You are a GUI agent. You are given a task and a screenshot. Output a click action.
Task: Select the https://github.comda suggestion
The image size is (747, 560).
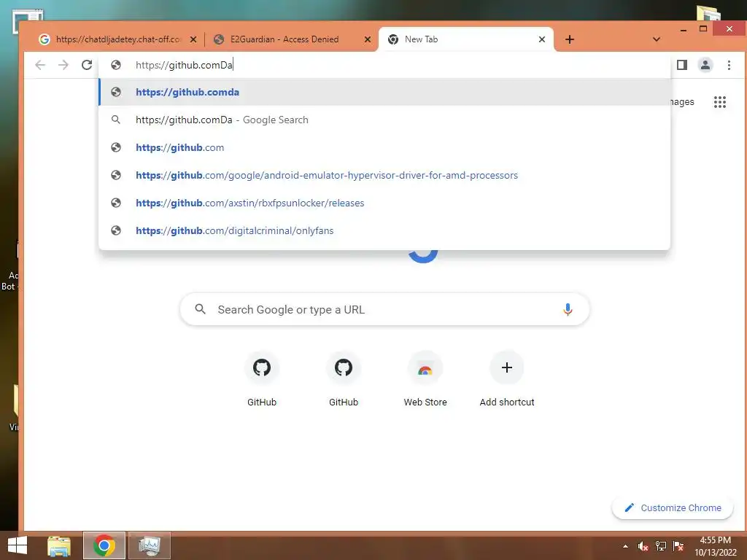(x=384, y=92)
